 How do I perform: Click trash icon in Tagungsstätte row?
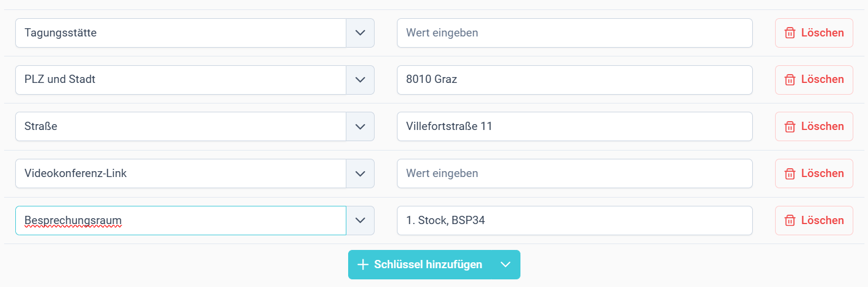[790, 33]
